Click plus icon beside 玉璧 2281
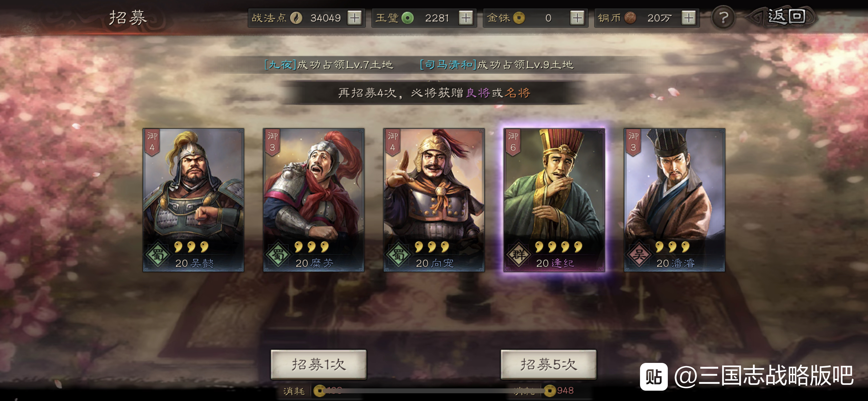The height and width of the screenshot is (401, 868). click(x=466, y=18)
